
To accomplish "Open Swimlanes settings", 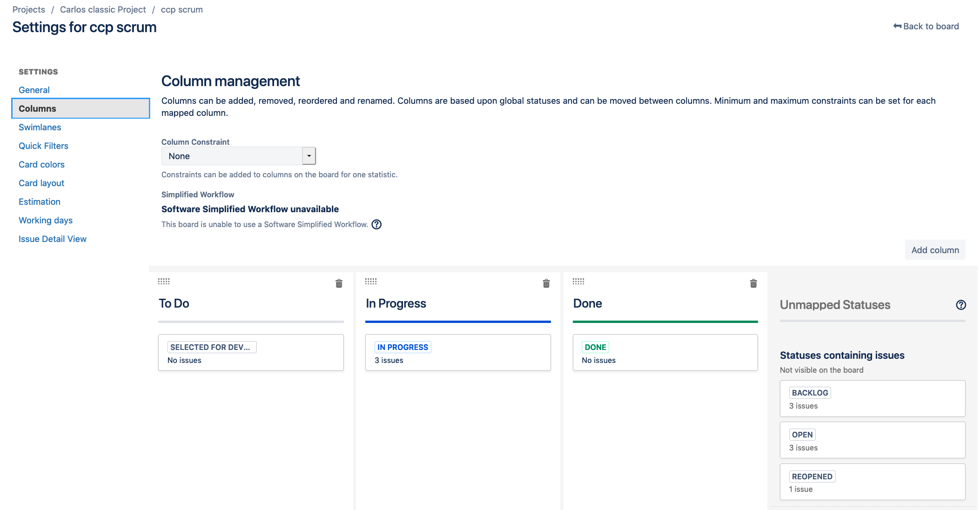I will (40, 127).
